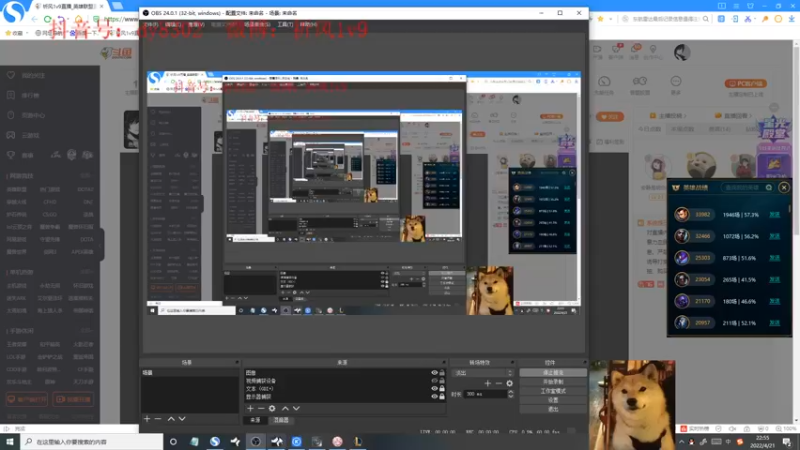The height and width of the screenshot is (450, 800).
Task: Open the 文件(F) menu in OBS
Action: [x=151, y=24]
